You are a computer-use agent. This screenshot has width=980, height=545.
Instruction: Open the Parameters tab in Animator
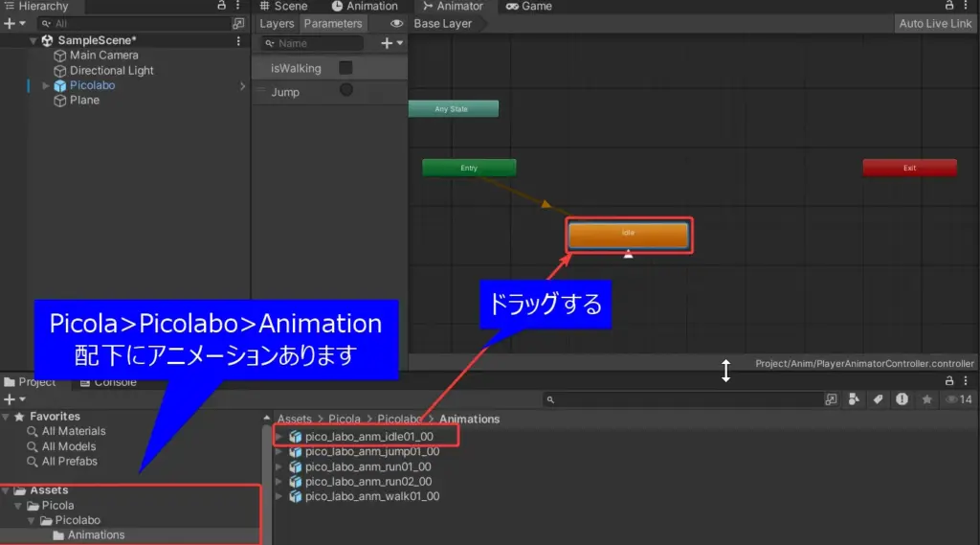[x=332, y=24]
